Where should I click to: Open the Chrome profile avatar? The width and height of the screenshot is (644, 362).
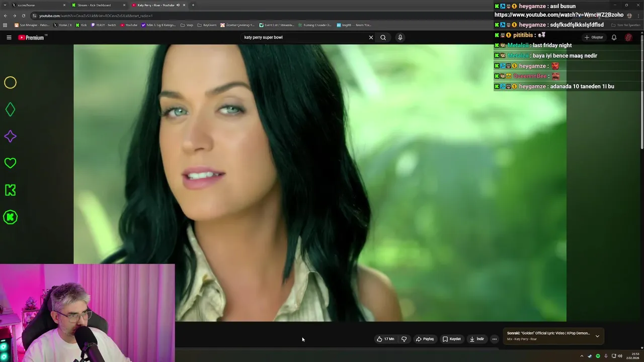629,16
